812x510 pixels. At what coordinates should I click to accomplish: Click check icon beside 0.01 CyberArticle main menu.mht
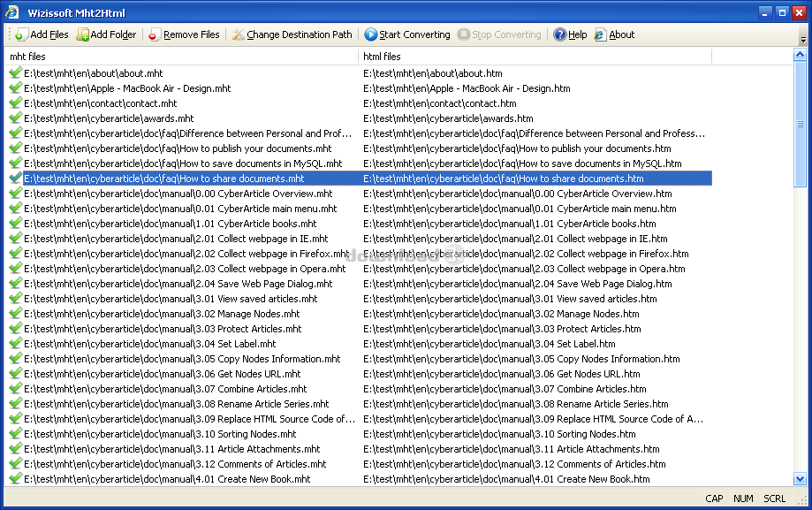point(16,208)
